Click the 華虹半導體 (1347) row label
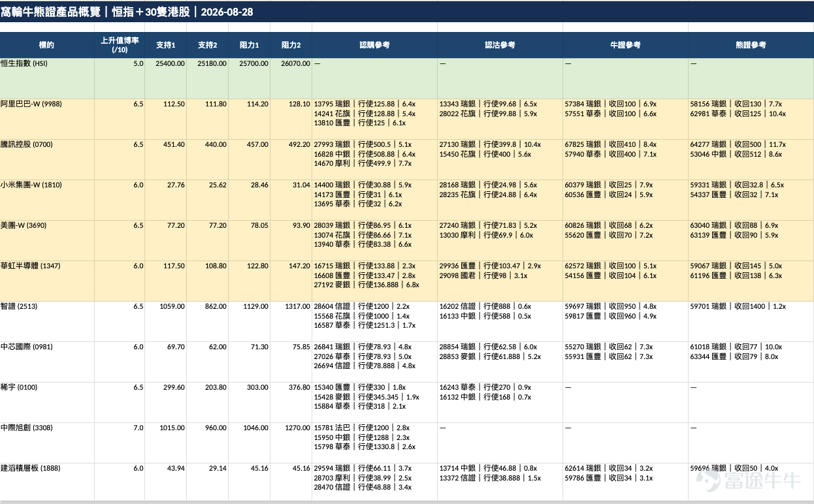Image resolution: width=814 pixels, height=504 pixels. 31,266
